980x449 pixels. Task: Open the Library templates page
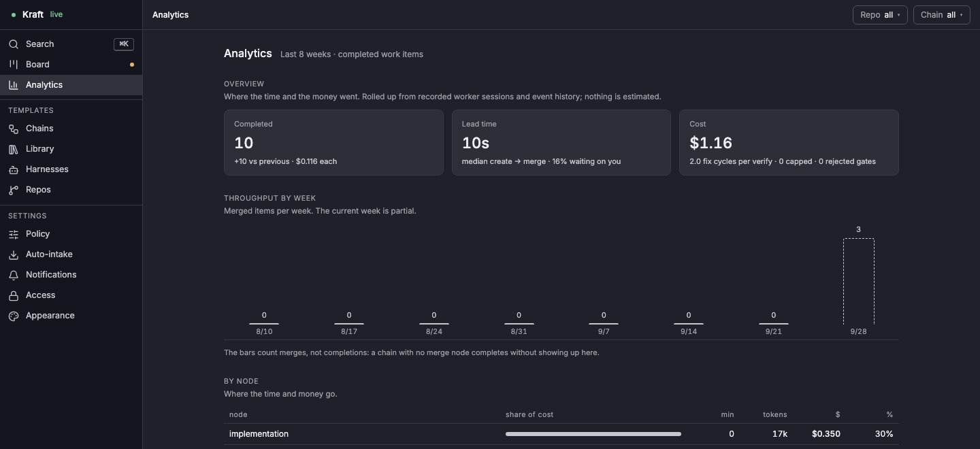71,149
